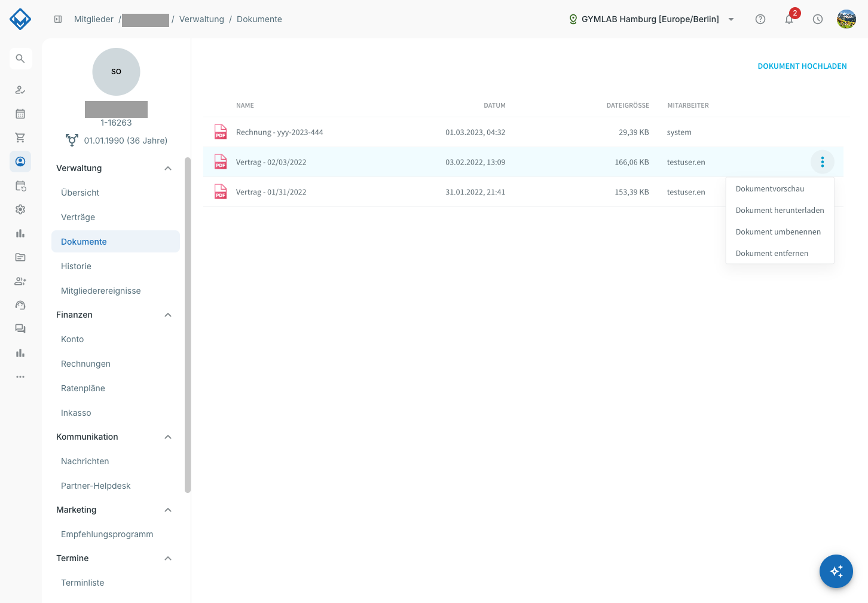The image size is (868, 603).
Task: Select Dokument entfernen menu entry
Action: pos(780,254)
